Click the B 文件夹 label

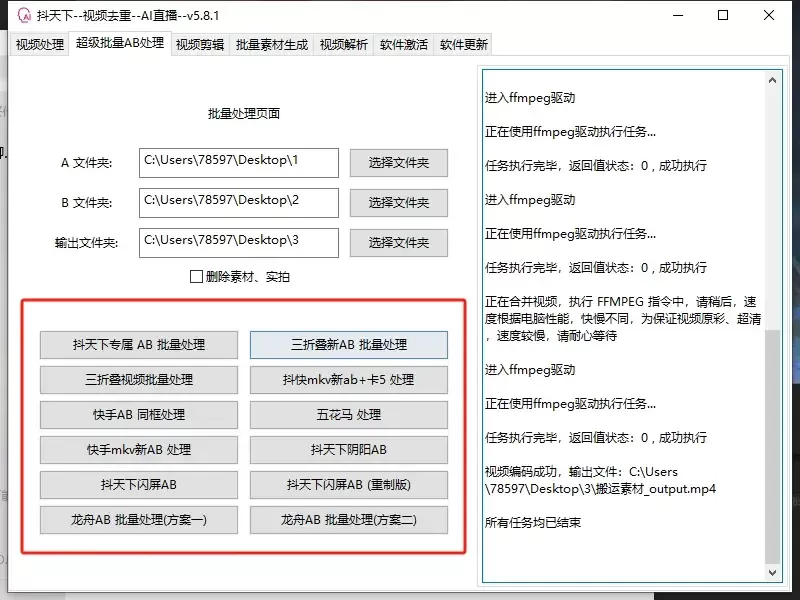87,203
